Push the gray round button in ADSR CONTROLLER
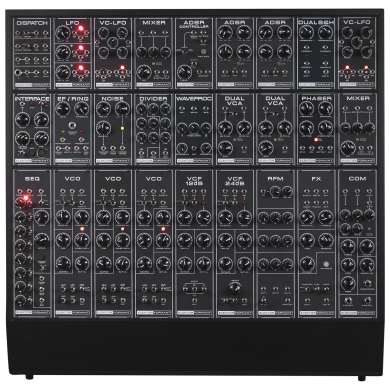The width and height of the screenshot is (390, 390). (x=203, y=52)
